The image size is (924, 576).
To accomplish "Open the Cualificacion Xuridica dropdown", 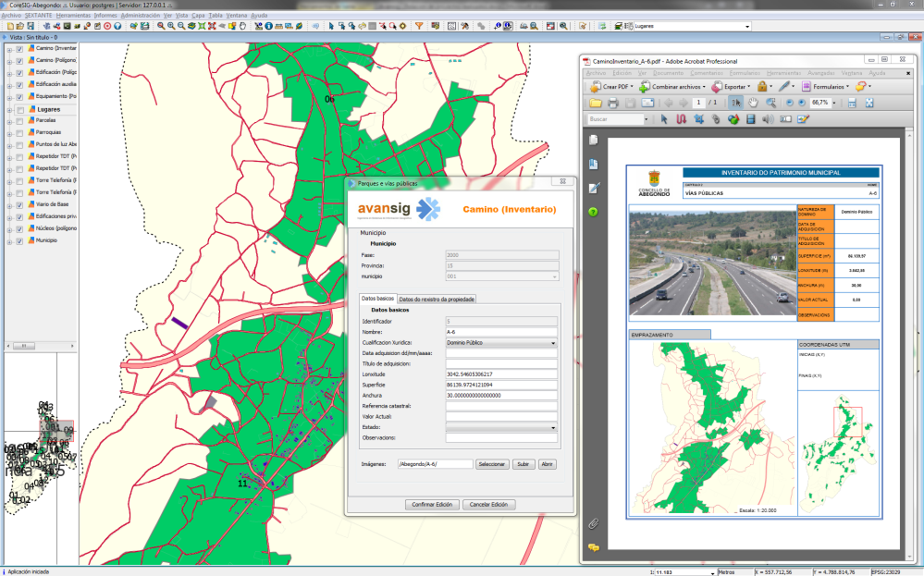I will pyautogui.click(x=553, y=343).
